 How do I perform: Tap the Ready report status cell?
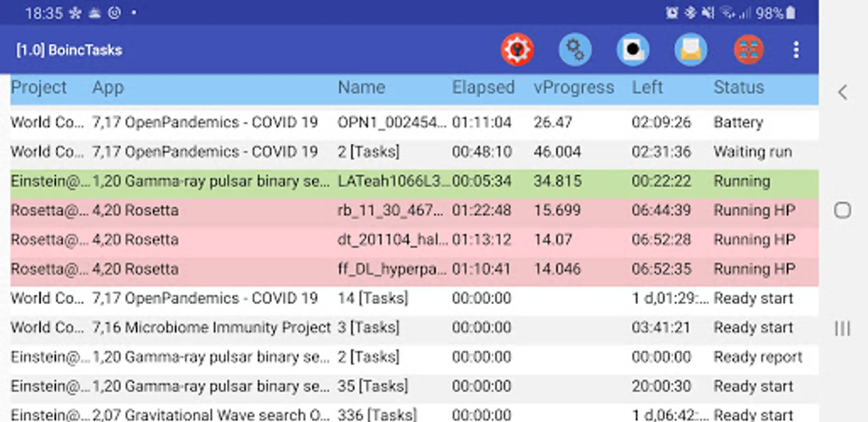click(758, 357)
